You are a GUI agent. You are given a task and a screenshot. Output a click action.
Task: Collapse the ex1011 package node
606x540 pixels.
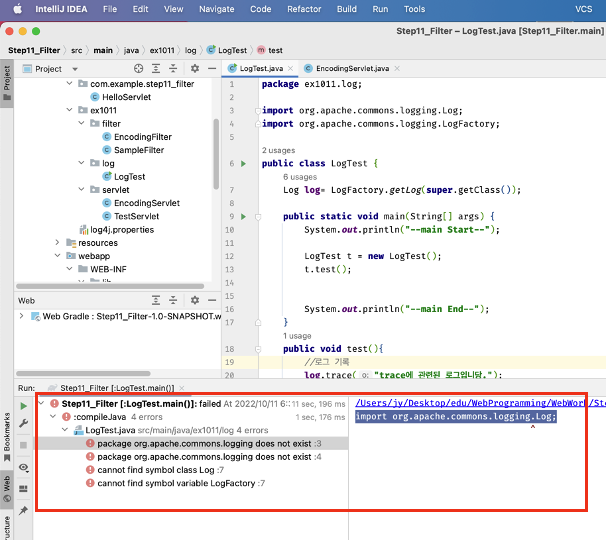point(69,110)
